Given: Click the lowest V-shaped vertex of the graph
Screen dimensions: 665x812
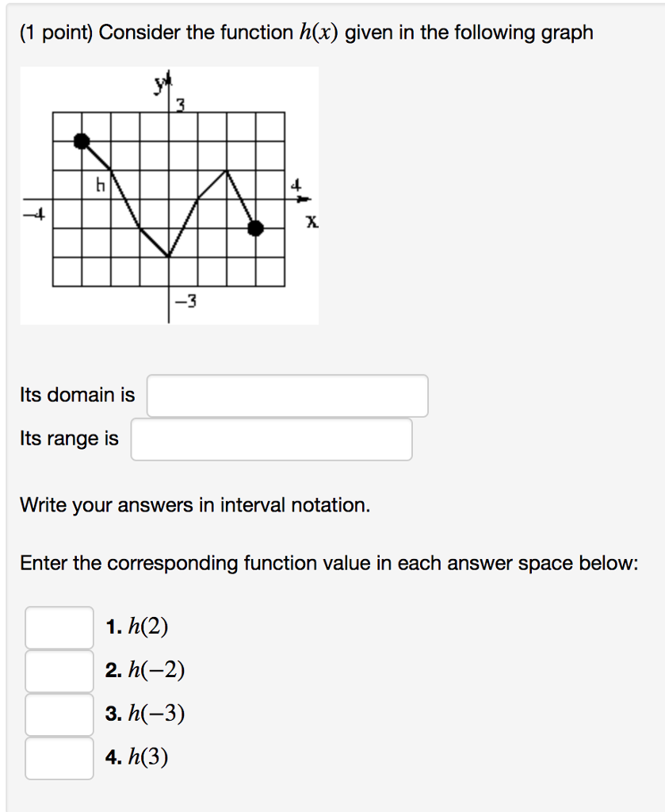Looking at the screenshot, I should click(169, 257).
